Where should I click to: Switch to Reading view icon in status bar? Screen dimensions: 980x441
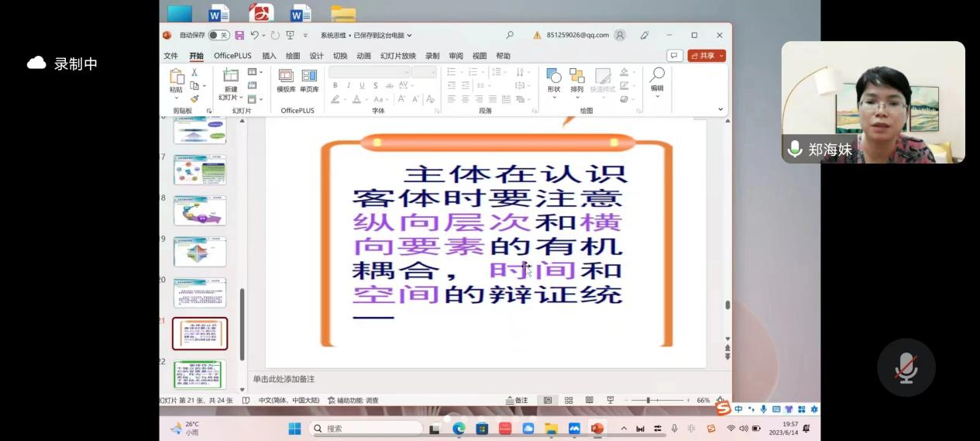click(x=589, y=400)
